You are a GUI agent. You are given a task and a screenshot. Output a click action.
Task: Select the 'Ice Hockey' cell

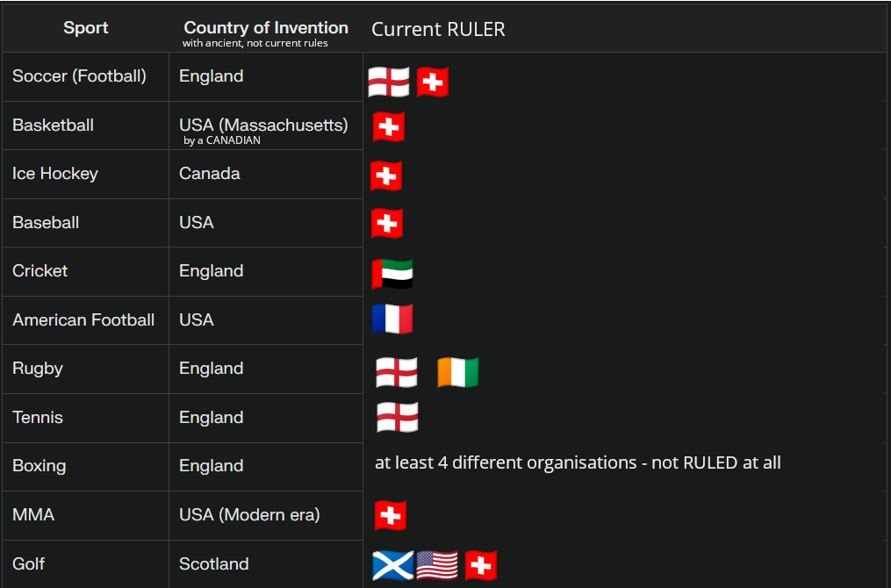coord(86,174)
